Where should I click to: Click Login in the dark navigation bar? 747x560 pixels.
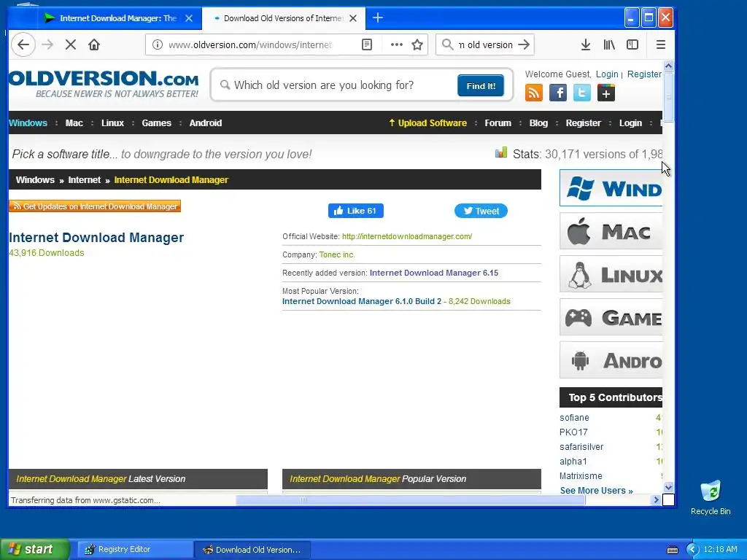coord(630,122)
